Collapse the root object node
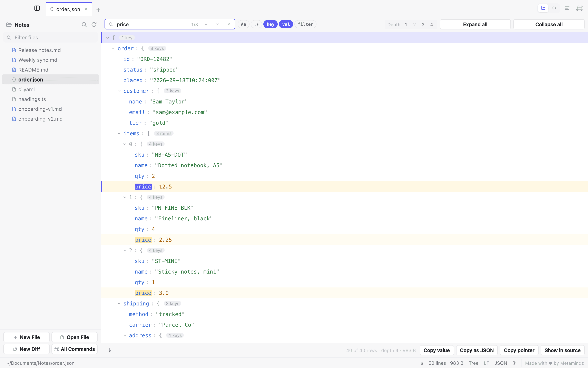 coord(108,38)
